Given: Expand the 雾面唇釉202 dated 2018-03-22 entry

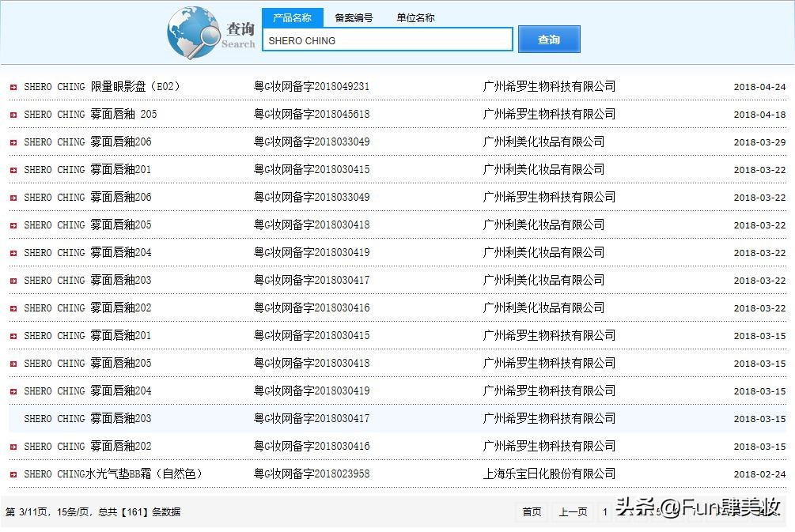Looking at the screenshot, I should 12,308.
